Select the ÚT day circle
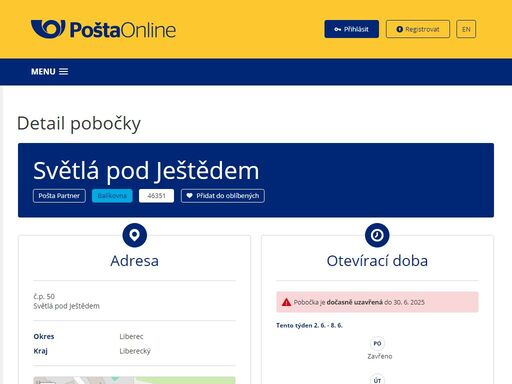This screenshot has height=384, width=512. [377, 379]
